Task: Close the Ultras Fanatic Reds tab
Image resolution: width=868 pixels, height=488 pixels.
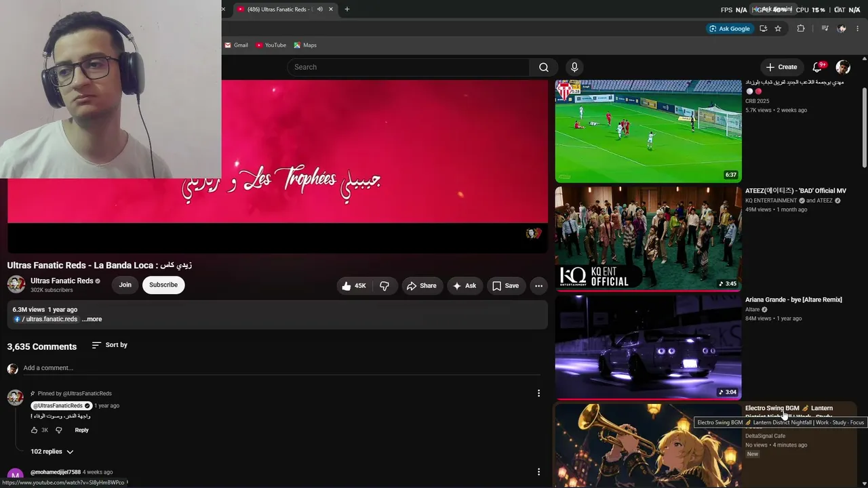Action: (331, 9)
